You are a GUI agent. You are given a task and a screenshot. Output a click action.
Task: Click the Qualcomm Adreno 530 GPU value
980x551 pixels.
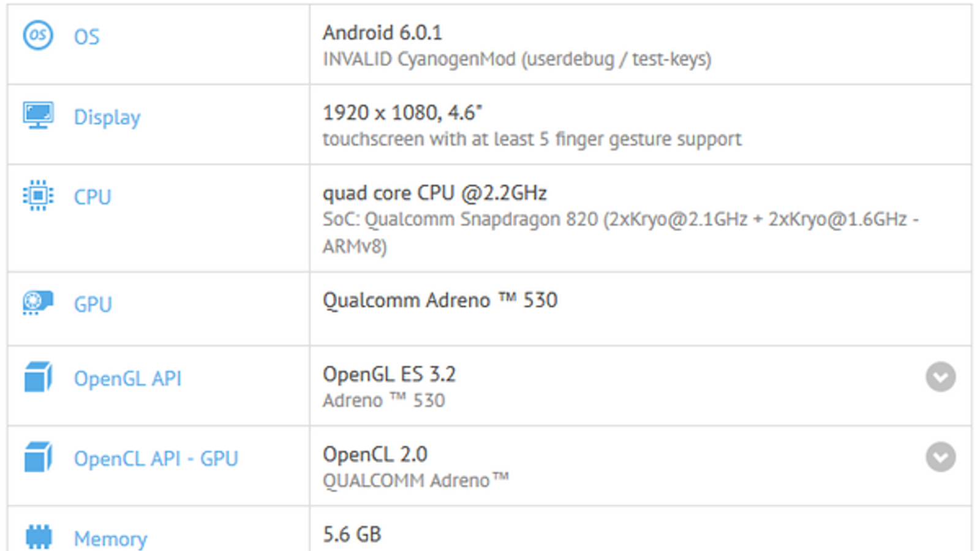(x=440, y=300)
